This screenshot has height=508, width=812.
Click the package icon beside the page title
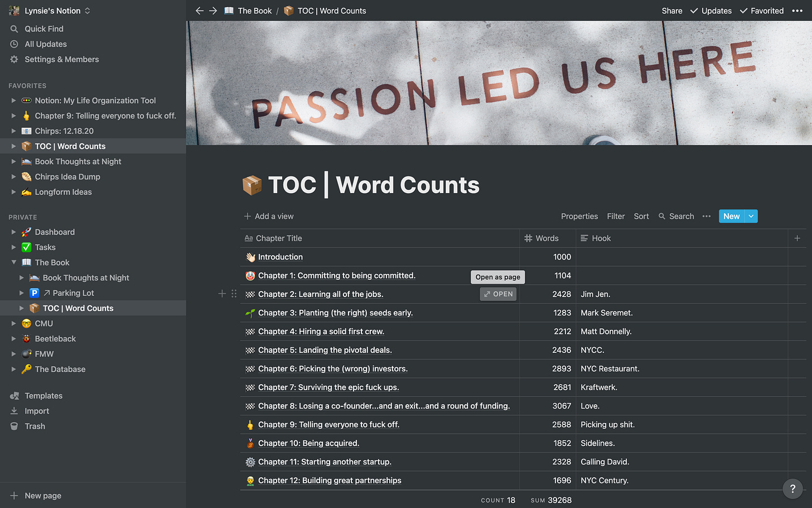(252, 185)
